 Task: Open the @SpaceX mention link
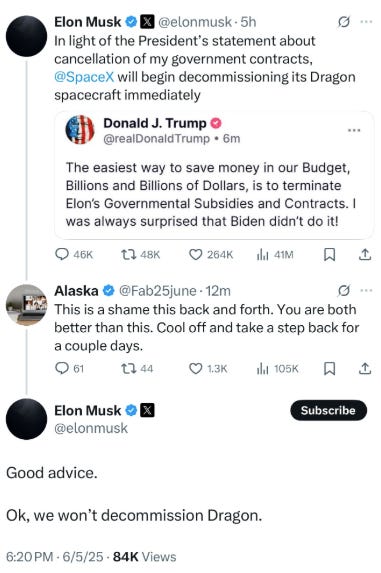point(84,77)
